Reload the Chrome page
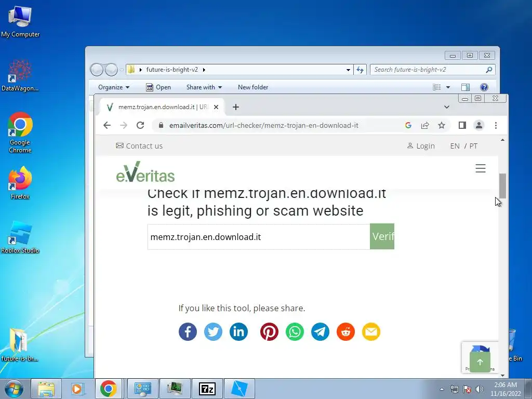 [x=140, y=125]
